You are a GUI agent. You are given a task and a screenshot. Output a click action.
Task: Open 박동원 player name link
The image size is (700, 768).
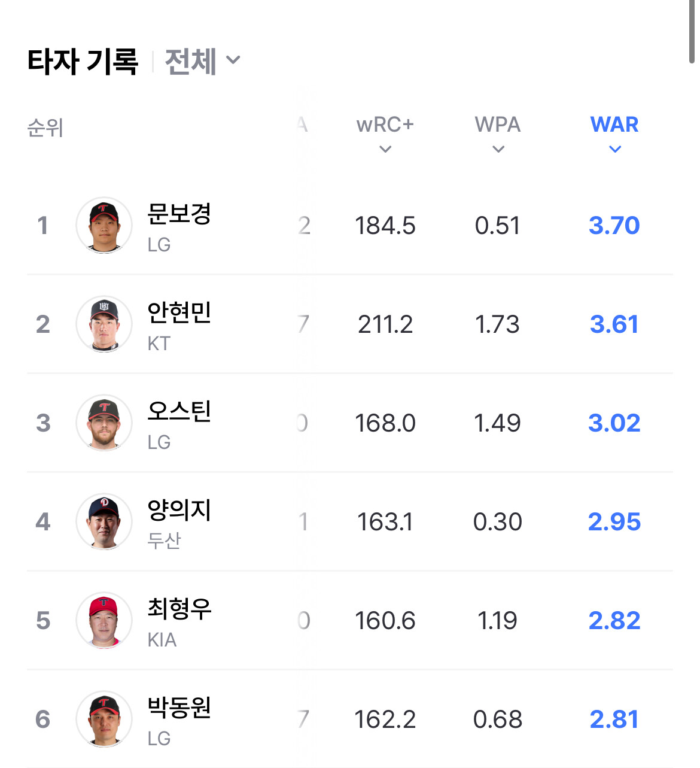pyautogui.click(x=179, y=708)
